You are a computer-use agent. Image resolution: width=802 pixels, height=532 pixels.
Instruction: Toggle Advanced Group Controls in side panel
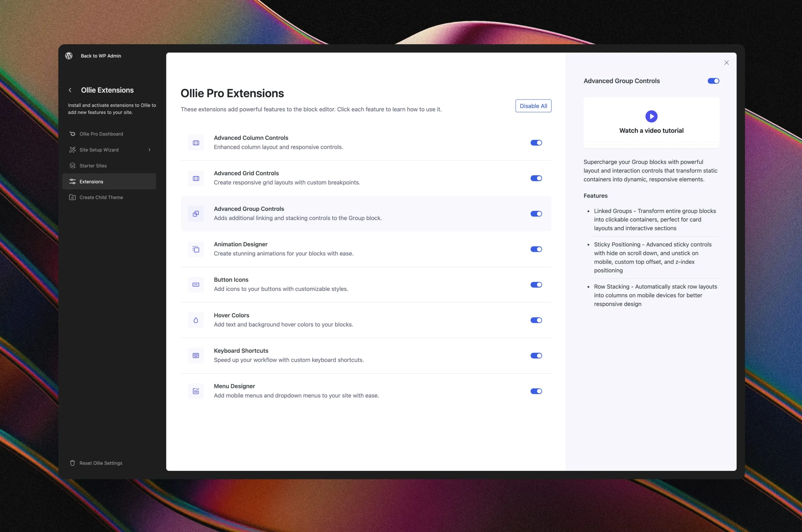pyautogui.click(x=713, y=81)
